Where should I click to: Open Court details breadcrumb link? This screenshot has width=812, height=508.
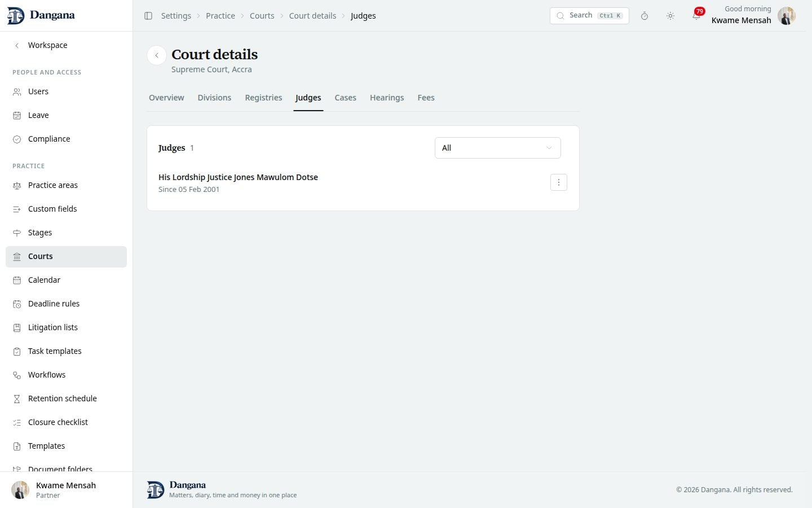(312, 16)
